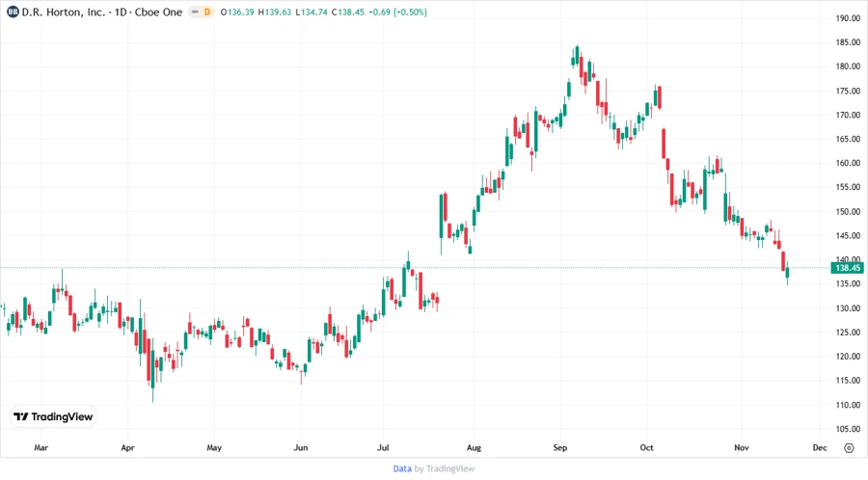Click the orange D delayed-data badge

point(207,12)
